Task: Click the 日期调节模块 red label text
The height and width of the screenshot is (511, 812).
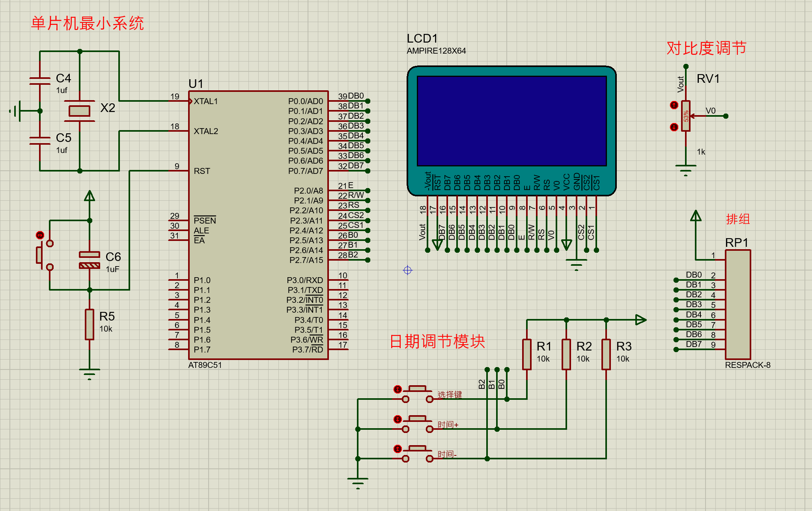Action: [x=437, y=341]
